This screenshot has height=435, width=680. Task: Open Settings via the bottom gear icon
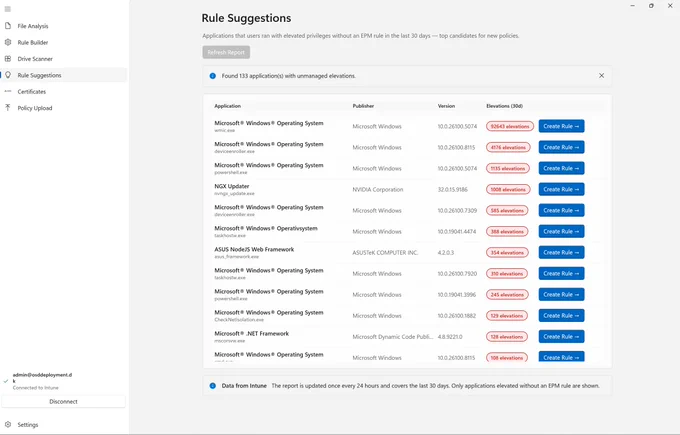tap(8, 425)
